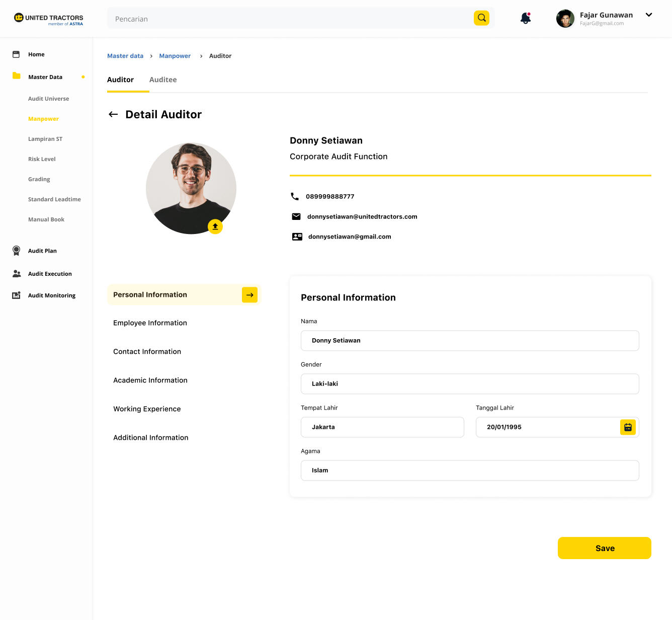The height and width of the screenshot is (620, 672).
Task: Select Employee Information section
Action: (x=150, y=323)
